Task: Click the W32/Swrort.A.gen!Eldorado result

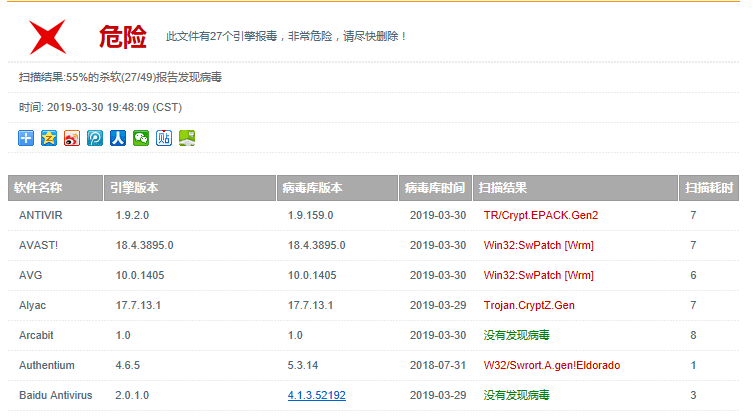Action: coord(552,366)
